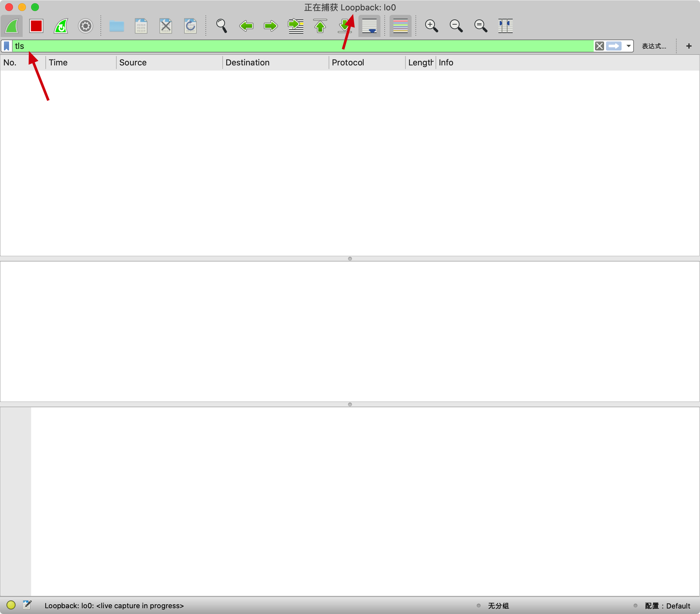
Task: Open the 表达式 filter expression button
Action: click(x=653, y=46)
